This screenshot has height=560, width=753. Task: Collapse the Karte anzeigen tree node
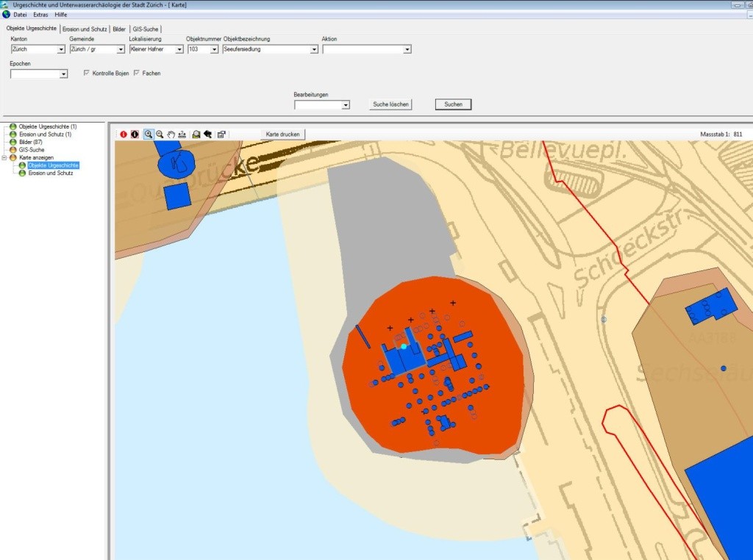tap(4, 157)
